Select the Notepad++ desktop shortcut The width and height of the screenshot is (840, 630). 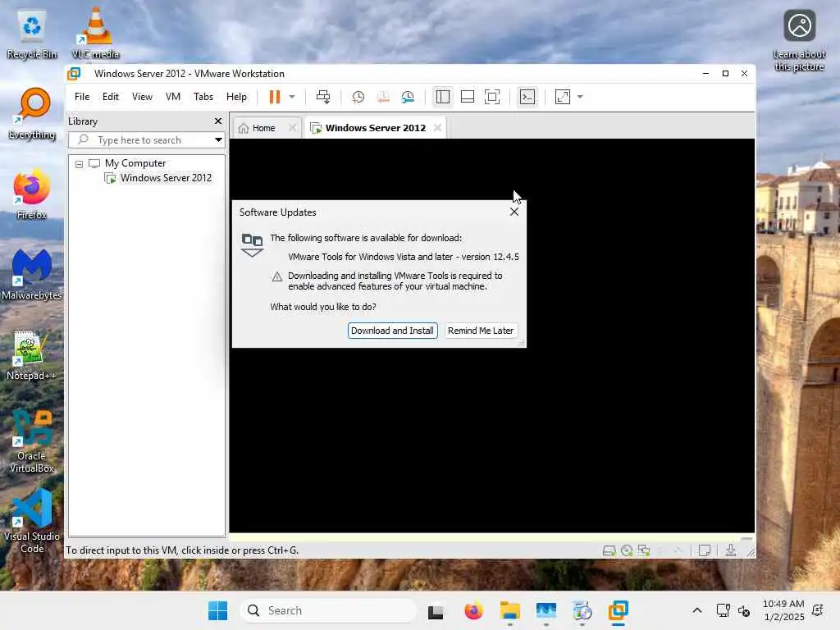pyautogui.click(x=31, y=354)
